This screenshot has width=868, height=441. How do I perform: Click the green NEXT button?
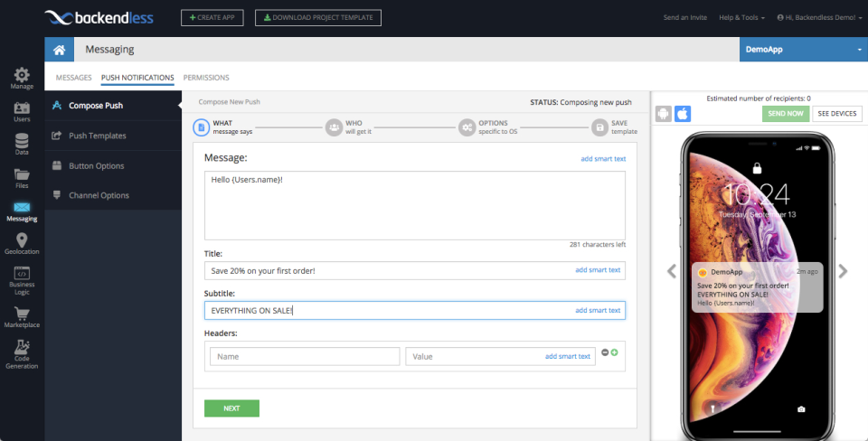click(x=232, y=408)
